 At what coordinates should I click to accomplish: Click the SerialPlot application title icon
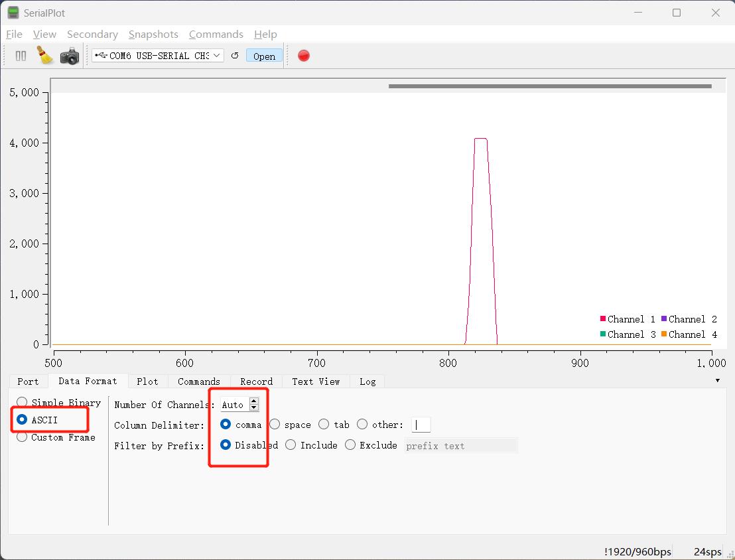13,13
